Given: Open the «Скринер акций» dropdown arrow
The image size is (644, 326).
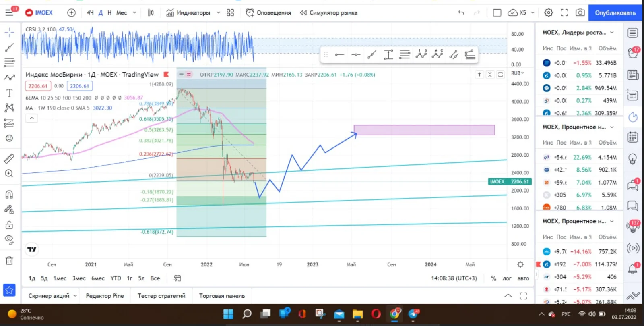Looking at the screenshot, I should click(x=75, y=296).
